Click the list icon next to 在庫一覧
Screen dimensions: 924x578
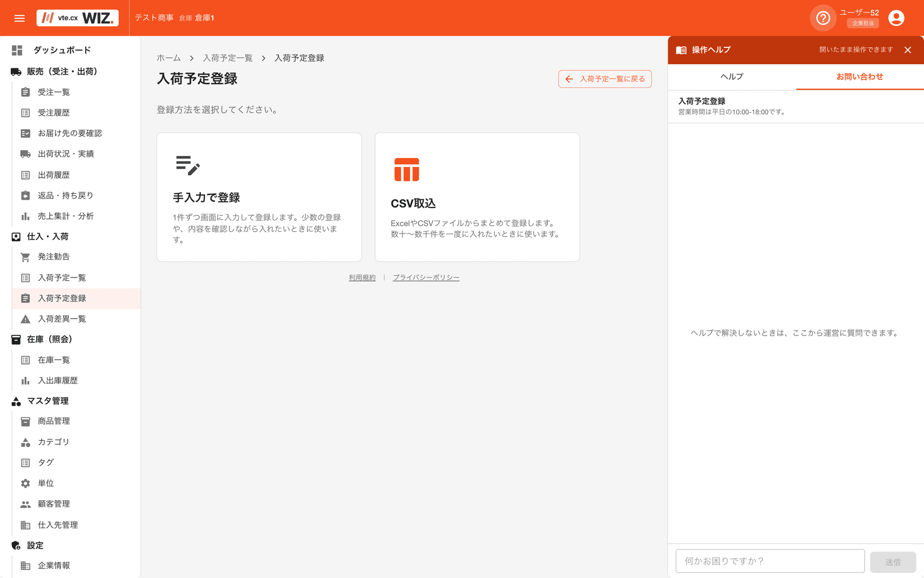(x=25, y=360)
